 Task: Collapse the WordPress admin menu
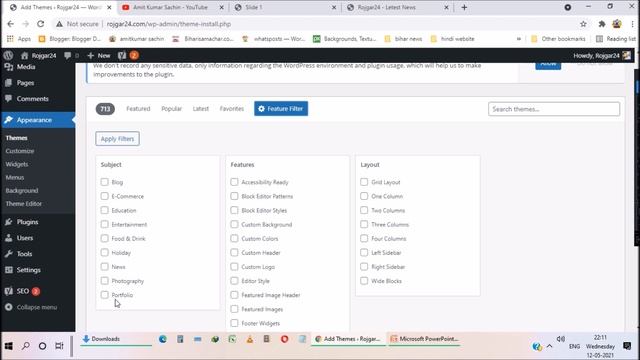coord(31,307)
